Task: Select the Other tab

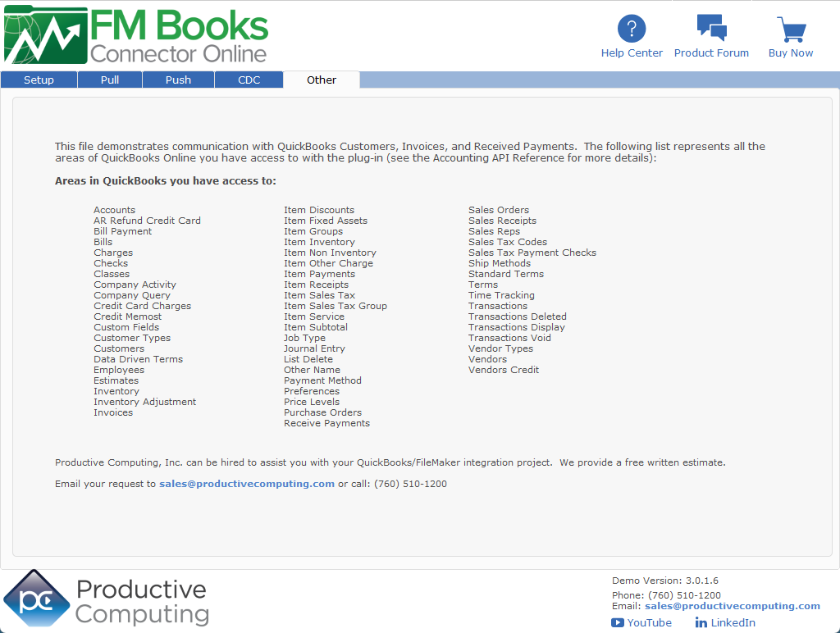Action: click(x=322, y=80)
